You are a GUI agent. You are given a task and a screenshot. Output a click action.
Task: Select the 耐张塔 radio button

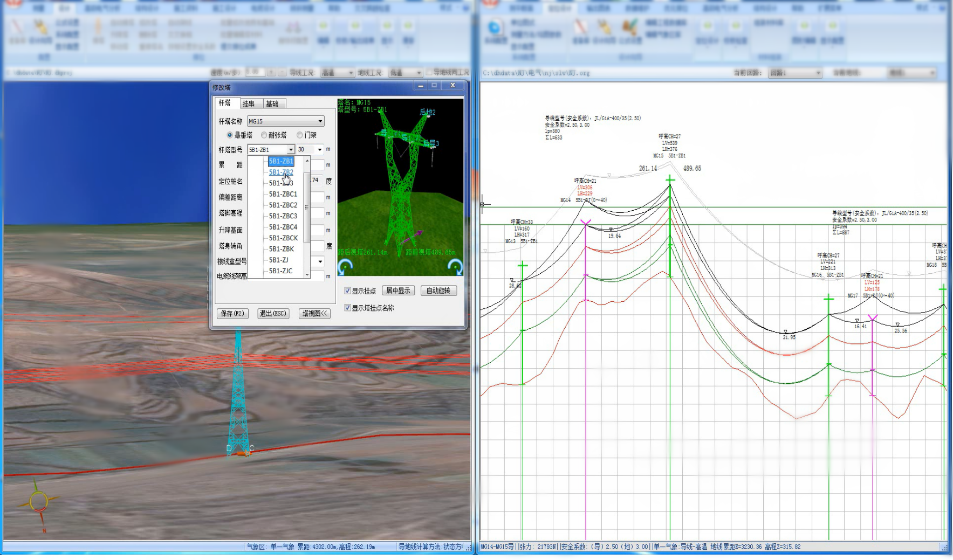[x=264, y=135]
